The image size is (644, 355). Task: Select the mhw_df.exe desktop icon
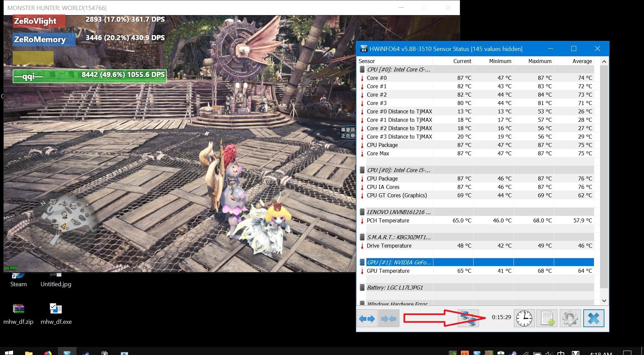pyautogui.click(x=56, y=314)
